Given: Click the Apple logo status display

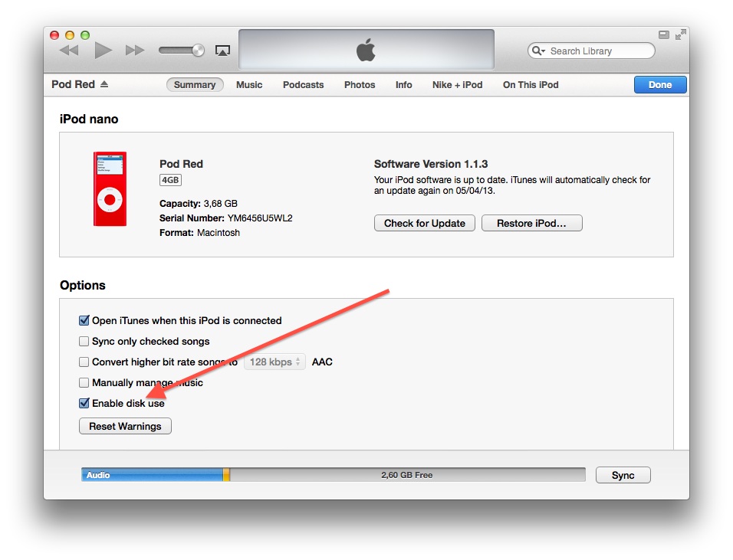Looking at the screenshot, I should tap(366, 50).
